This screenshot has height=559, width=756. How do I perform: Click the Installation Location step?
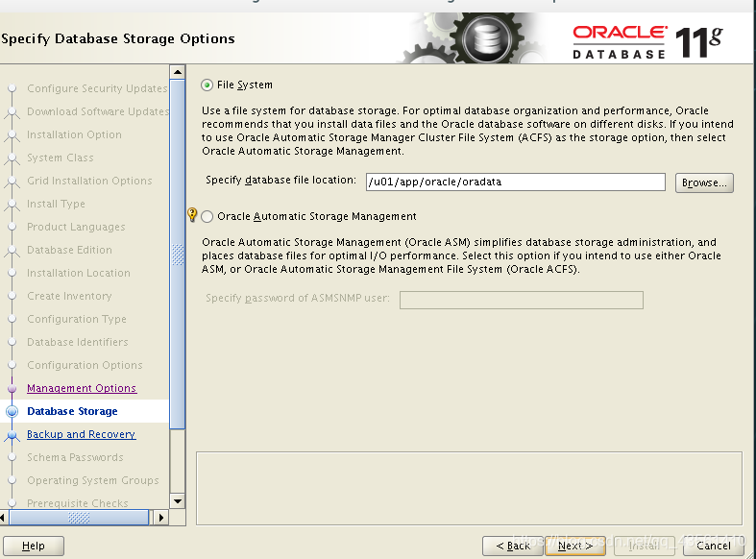(79, 273)
